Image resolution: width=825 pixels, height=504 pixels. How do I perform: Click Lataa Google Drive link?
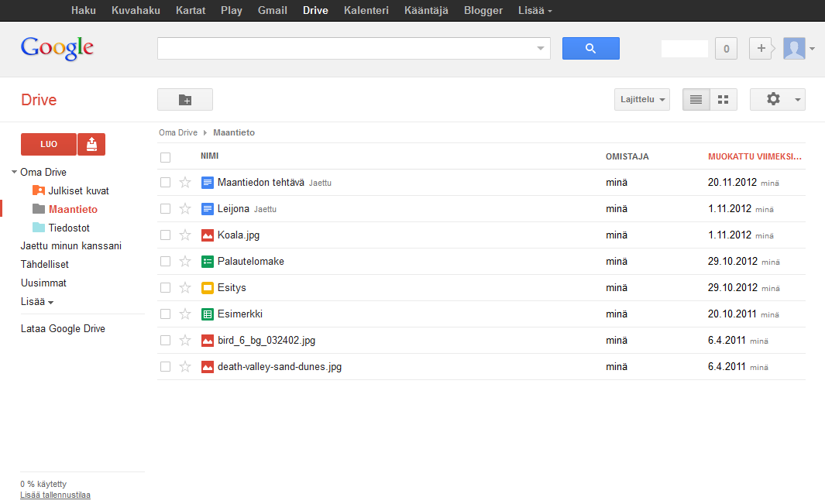tap(64, 329)
